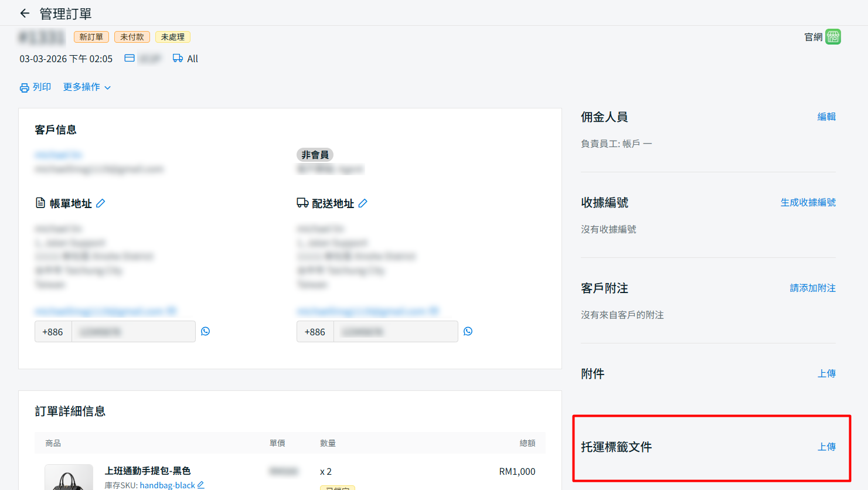Click the billing phone number input field
Viewport: 868px width, 490px height.
click(133, 332)
